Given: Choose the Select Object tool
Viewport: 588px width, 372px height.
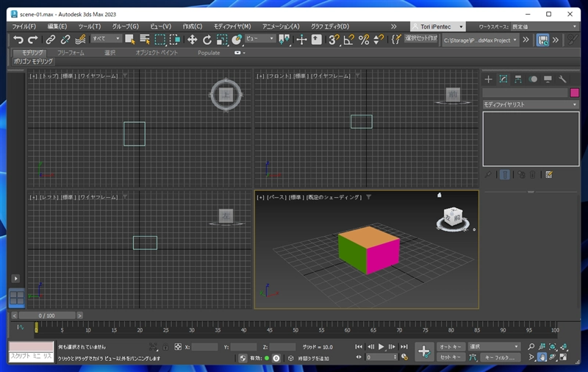Looking at the screenshot, I should (x=130, y=40).
